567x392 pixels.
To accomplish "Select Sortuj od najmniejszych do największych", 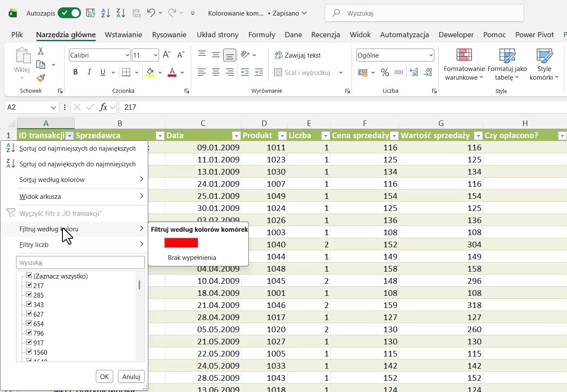I will [x=74, y=149].
